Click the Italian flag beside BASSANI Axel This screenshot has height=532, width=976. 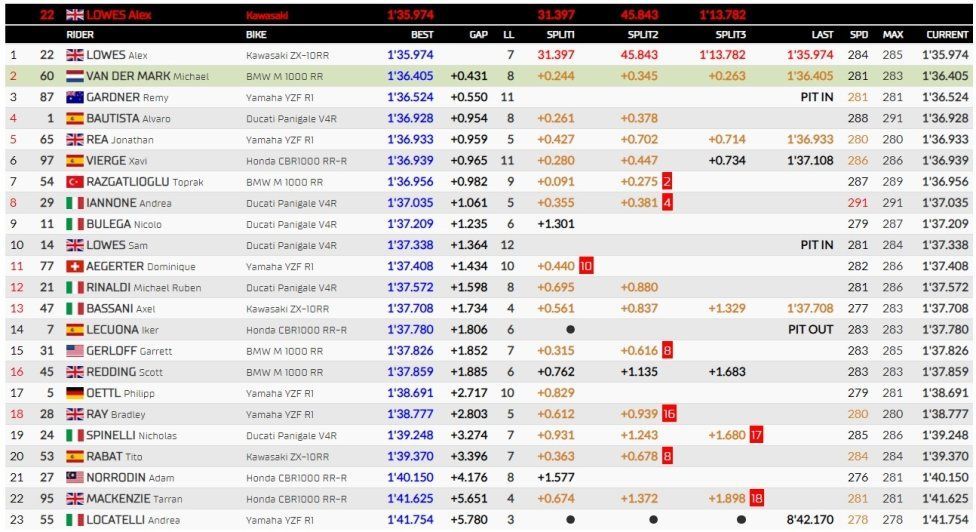75,309
